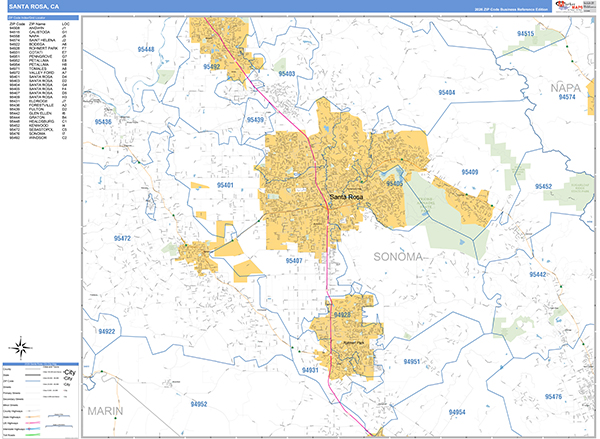Screen dimensions: 600x439
Task: Click the 95401 ZIP label on the map
Action: click(225, 185)
